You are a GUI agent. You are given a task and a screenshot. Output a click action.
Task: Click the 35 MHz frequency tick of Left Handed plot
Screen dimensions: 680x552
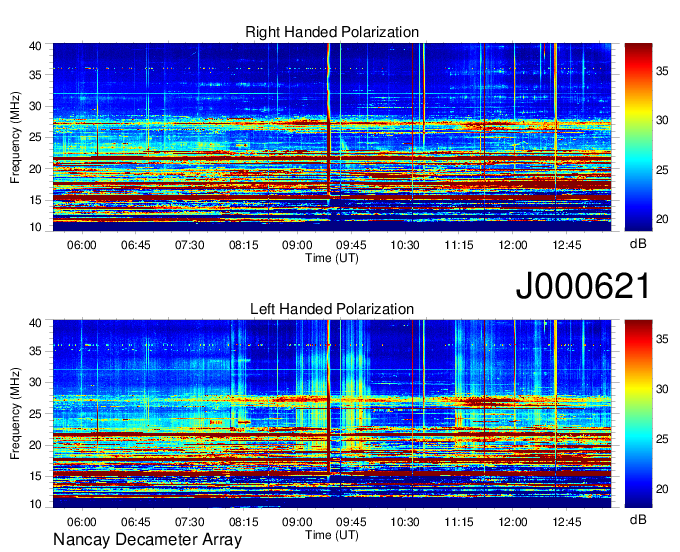pos(35,351)
